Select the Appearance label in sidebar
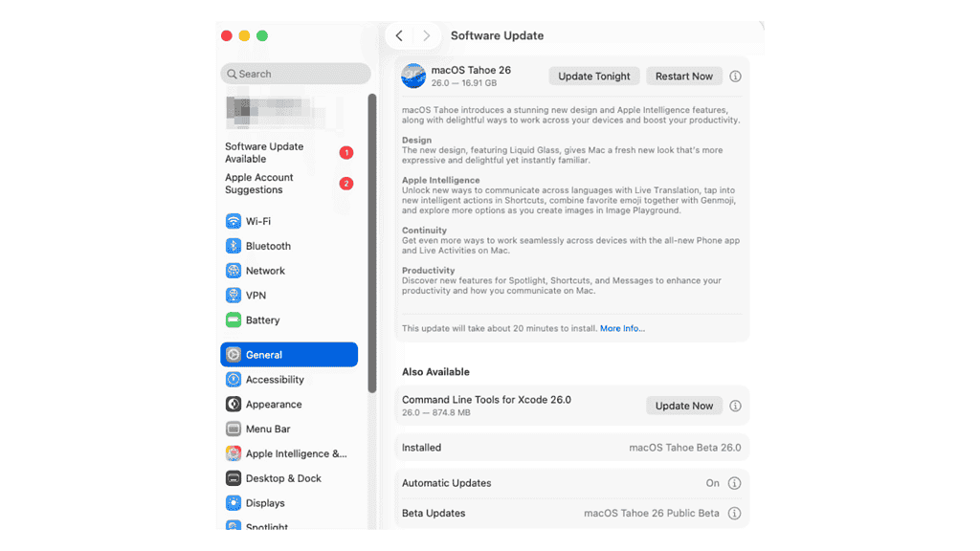 273,405
